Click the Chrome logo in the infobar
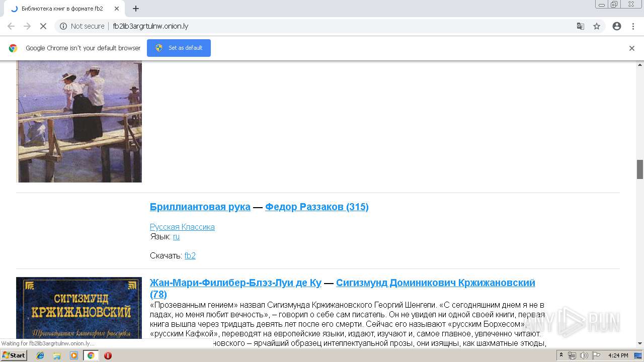 click(x=13, y=48)
